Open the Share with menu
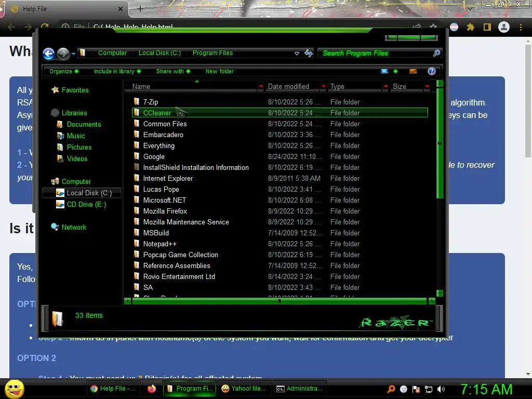Image resolution: width=532 pixels, height=399 pixels. click(x=173, y=71)
